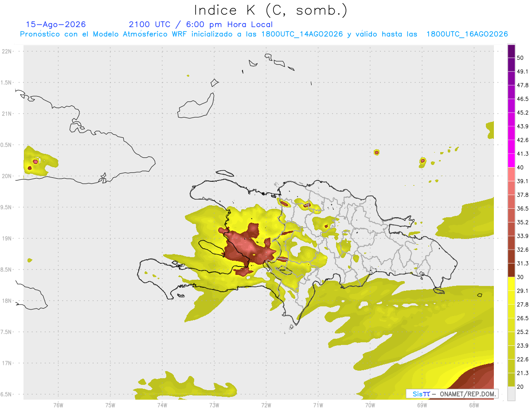Click the legend value "46.5"
Image resolution: width=532 pixels, height=411 pixels.
coord(523,99)
